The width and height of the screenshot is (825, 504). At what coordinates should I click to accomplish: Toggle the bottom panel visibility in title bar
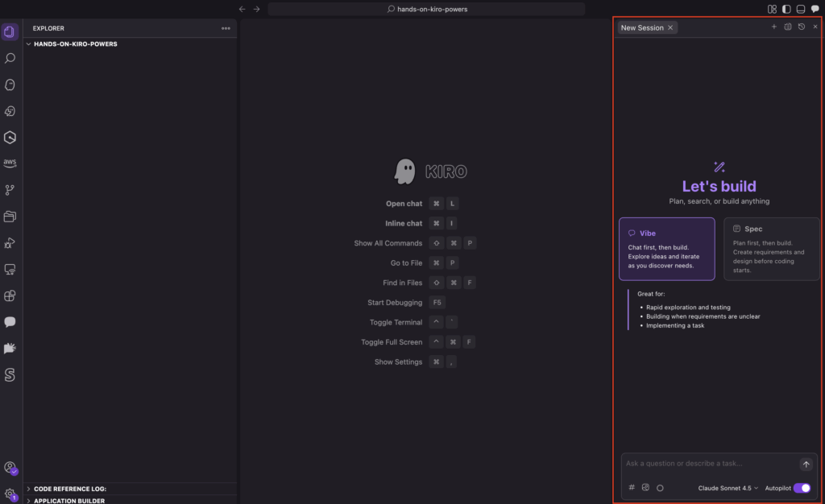coord(800,9)
